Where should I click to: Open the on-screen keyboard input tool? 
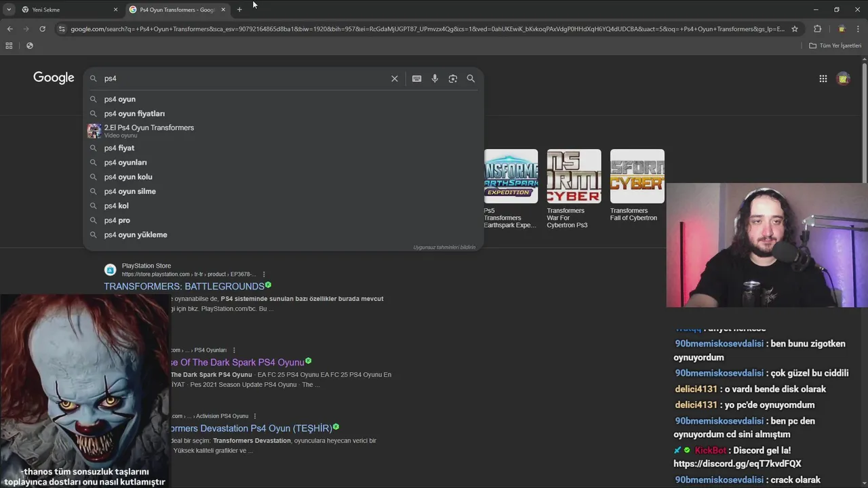417,79
